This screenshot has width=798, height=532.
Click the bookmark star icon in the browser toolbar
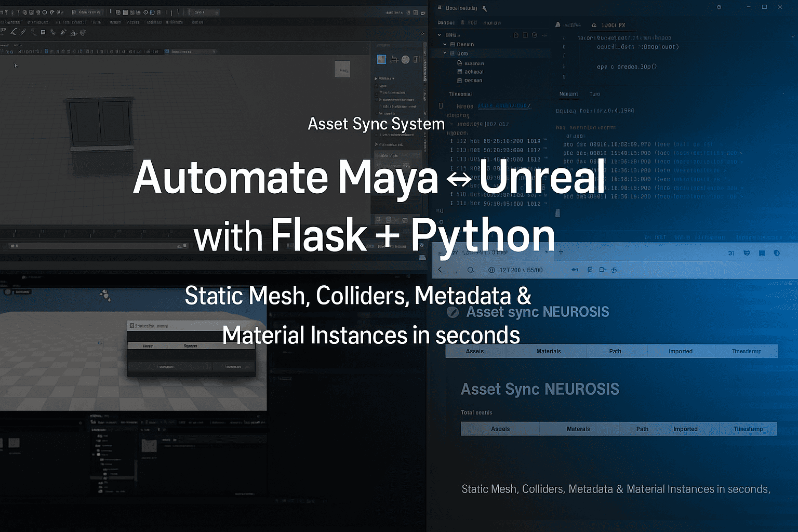click(762, 253)
